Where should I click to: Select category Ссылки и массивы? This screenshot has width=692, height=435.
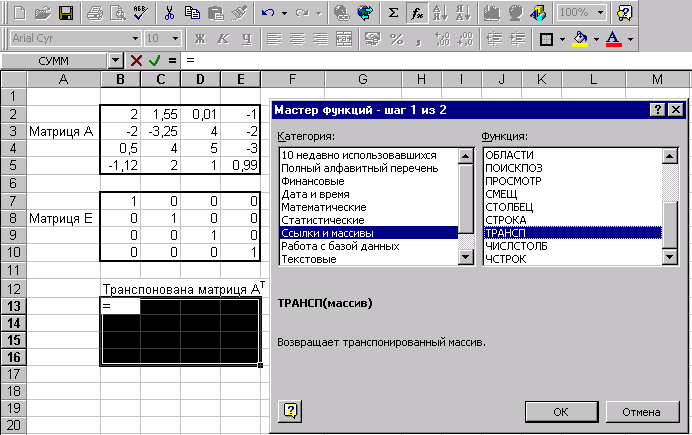point(369,232)
